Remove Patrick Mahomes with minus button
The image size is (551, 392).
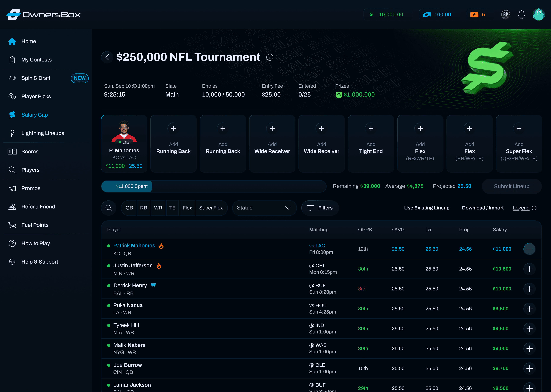(529, 249)
